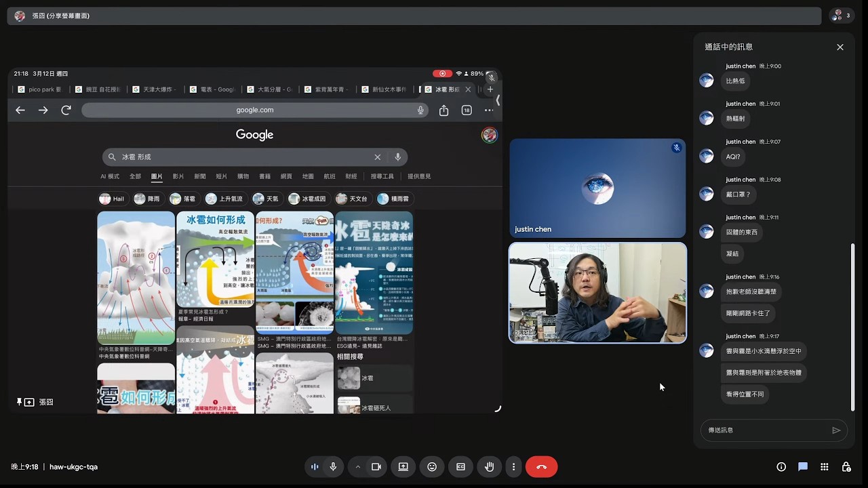Clear the Google search box text
The width and height of the screenshot is (868, 488).
pyautogui.click(x=378, y=157)
